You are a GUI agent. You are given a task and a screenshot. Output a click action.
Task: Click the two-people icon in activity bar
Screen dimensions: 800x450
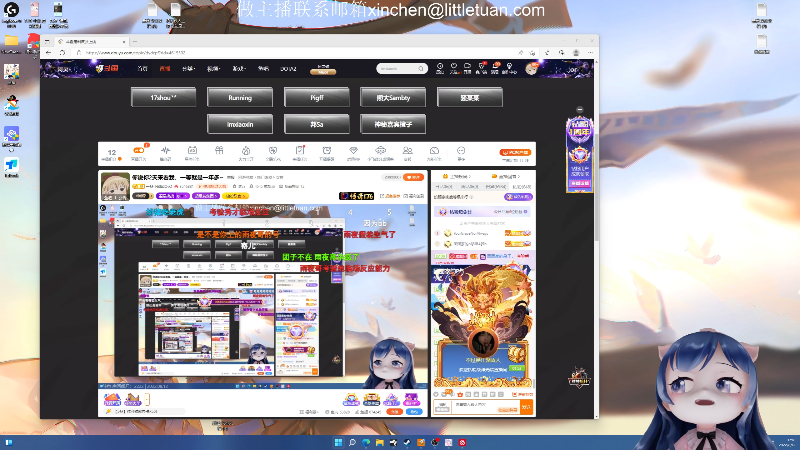407,151
